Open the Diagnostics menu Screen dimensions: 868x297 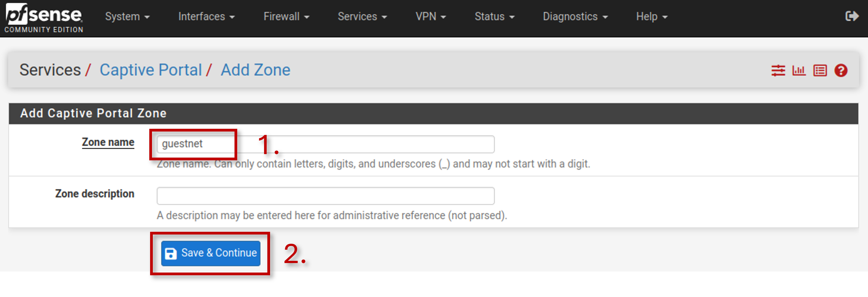pos(575,17)
